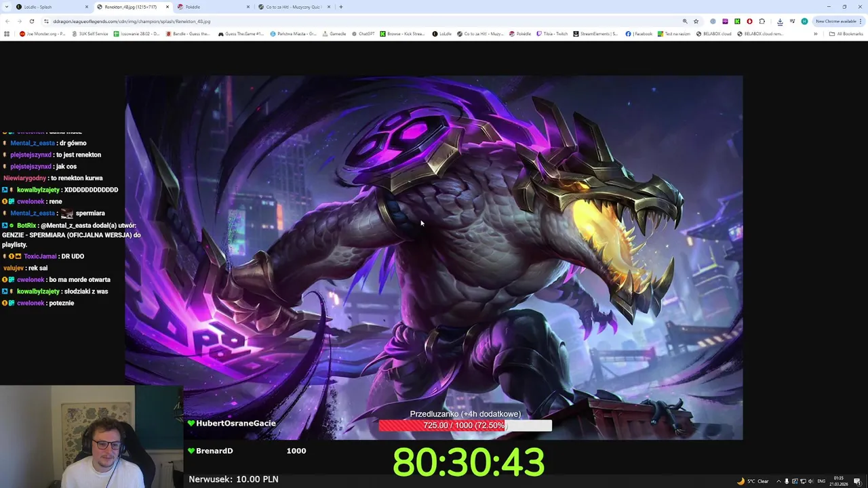Open the Windows notification center icon
The width and height of the screenshot is (868, 488).
(x=857, y=481)
